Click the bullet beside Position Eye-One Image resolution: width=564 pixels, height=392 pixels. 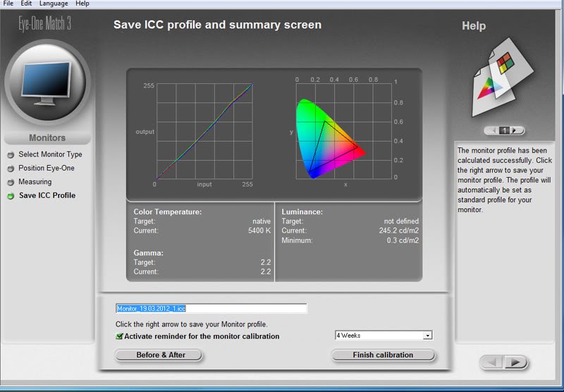(11, 169)
